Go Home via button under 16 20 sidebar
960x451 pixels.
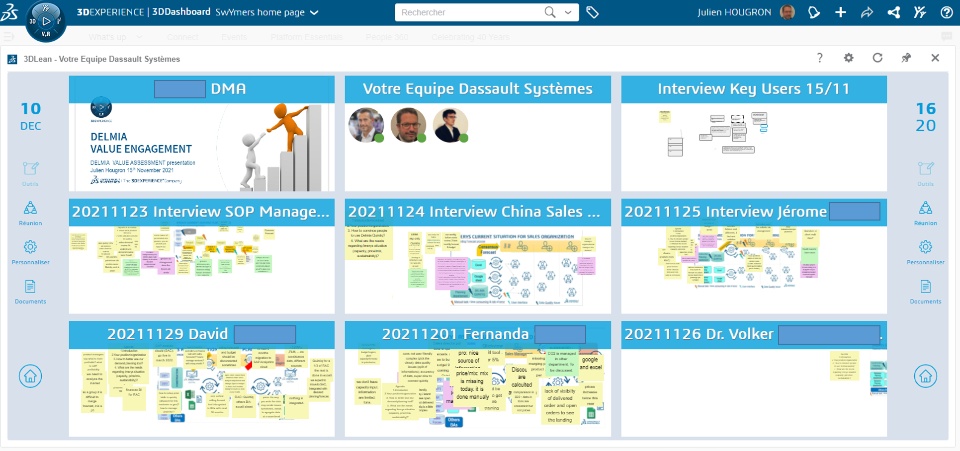pyautogui.click(x=926, y=375)
